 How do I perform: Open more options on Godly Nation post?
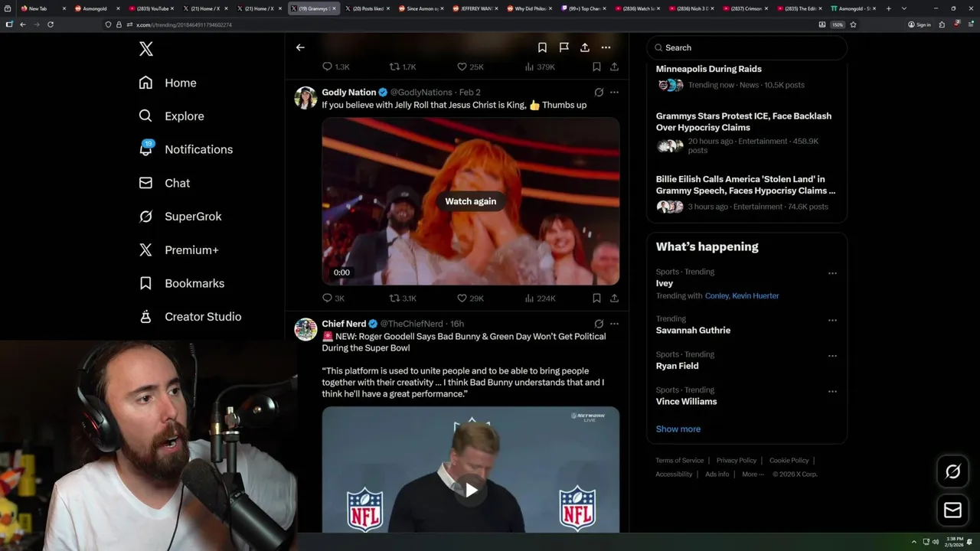click(x=614, y=93)
